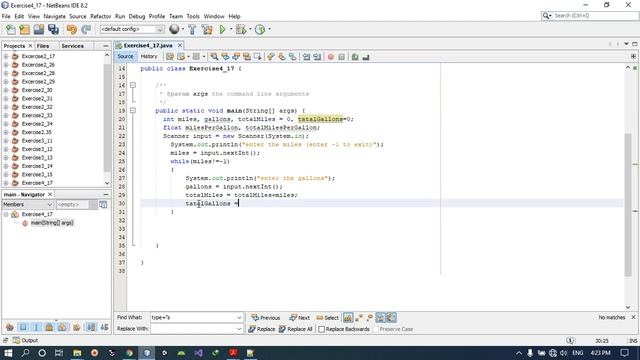Open the Members dropdown in Navigator
The height and width of the screenshot is (360, 640).
(50, 204)
